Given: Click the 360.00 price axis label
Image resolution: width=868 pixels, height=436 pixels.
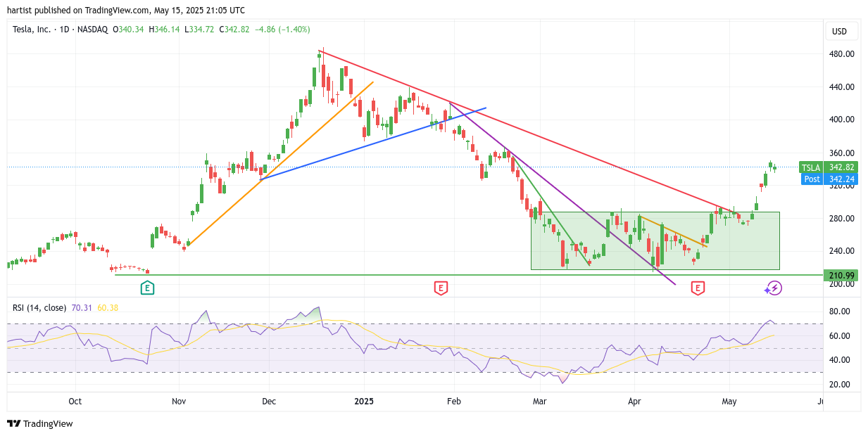Looking at the screenshot, I should coord(841,153).
